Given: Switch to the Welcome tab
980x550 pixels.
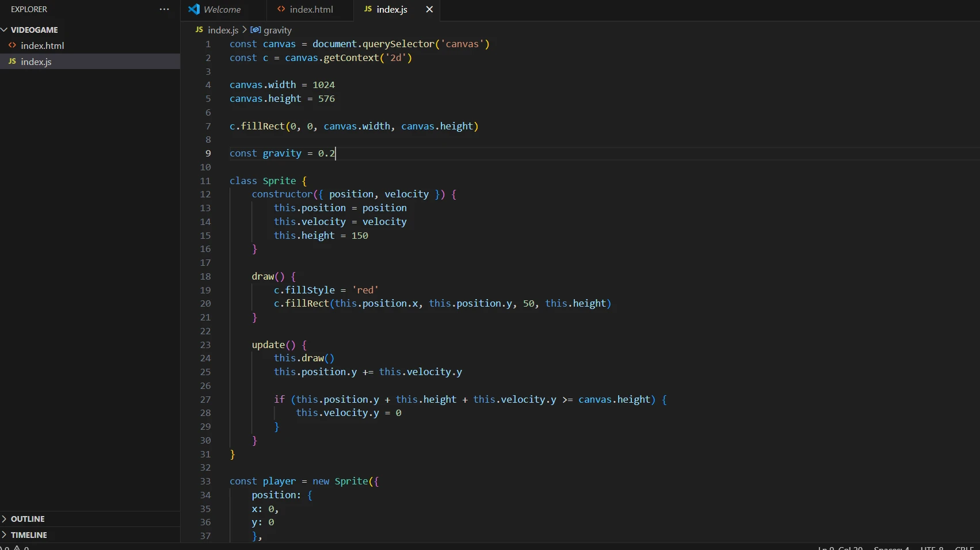Looking at the screenshot, I should (221, 9).
